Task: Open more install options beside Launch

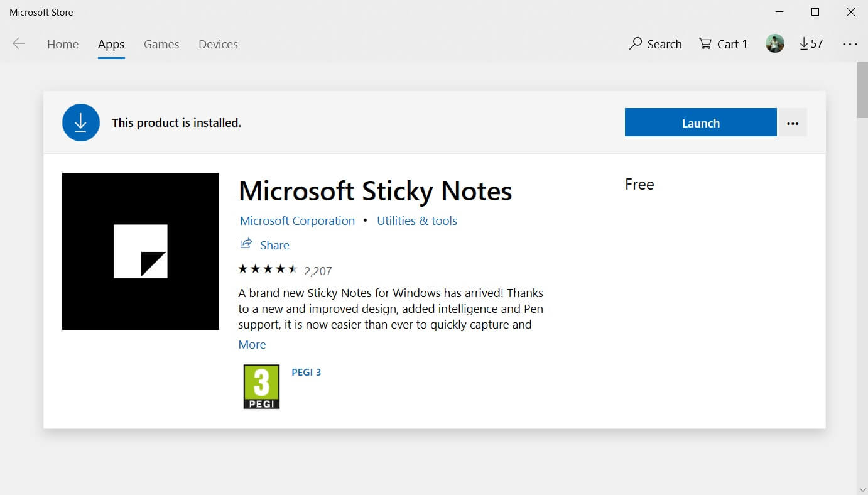Action: tap(792, 122)
